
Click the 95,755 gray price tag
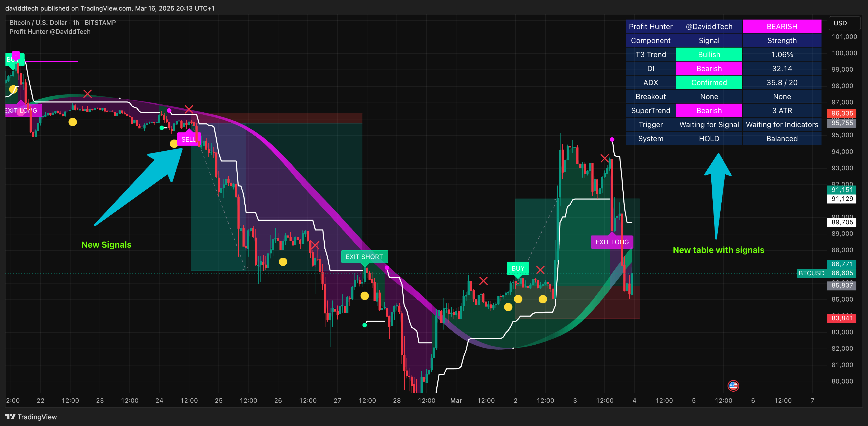842,123
